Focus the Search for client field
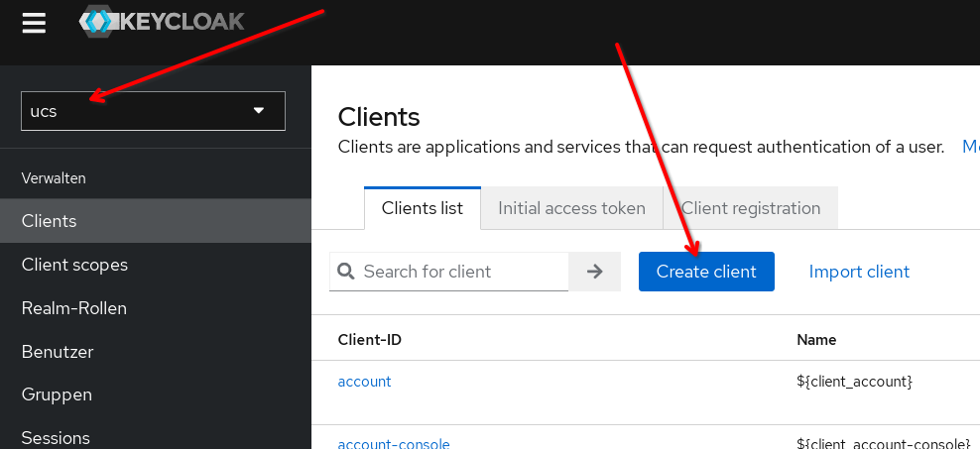The image size is (980, 449). (461, 272)
